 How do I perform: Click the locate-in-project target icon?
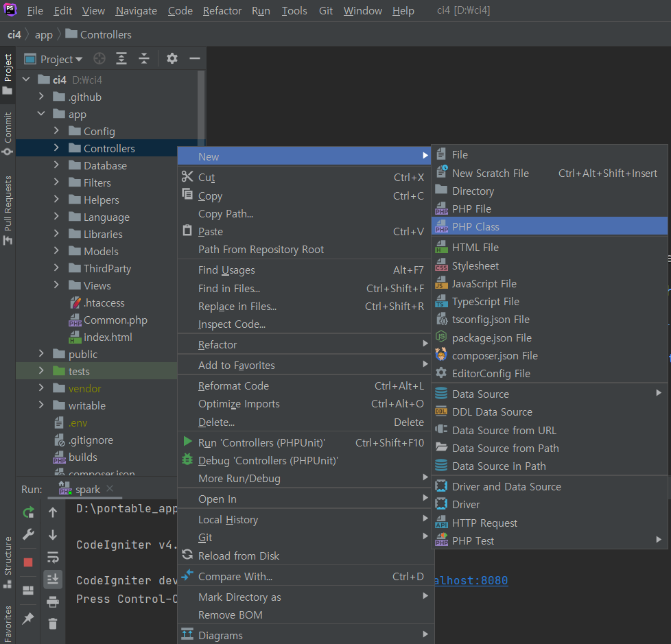99,58
